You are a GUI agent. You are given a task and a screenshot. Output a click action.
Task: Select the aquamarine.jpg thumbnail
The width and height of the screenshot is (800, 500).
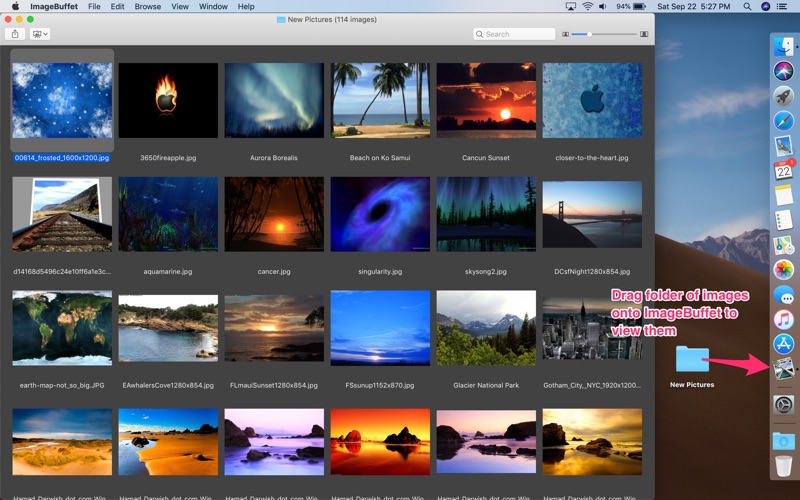168,214
